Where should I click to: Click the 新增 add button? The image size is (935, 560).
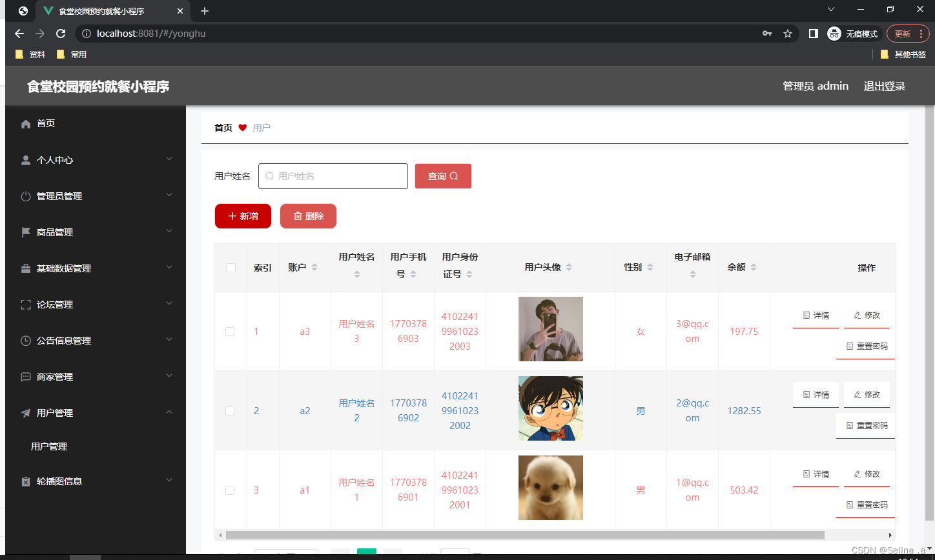click(x=243, y=216)
